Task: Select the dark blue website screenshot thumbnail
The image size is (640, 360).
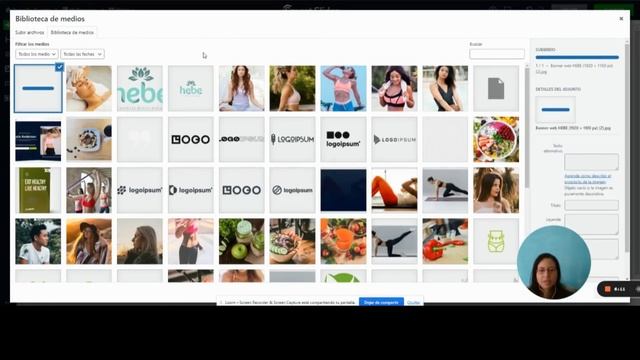Action: pos(38,140)
